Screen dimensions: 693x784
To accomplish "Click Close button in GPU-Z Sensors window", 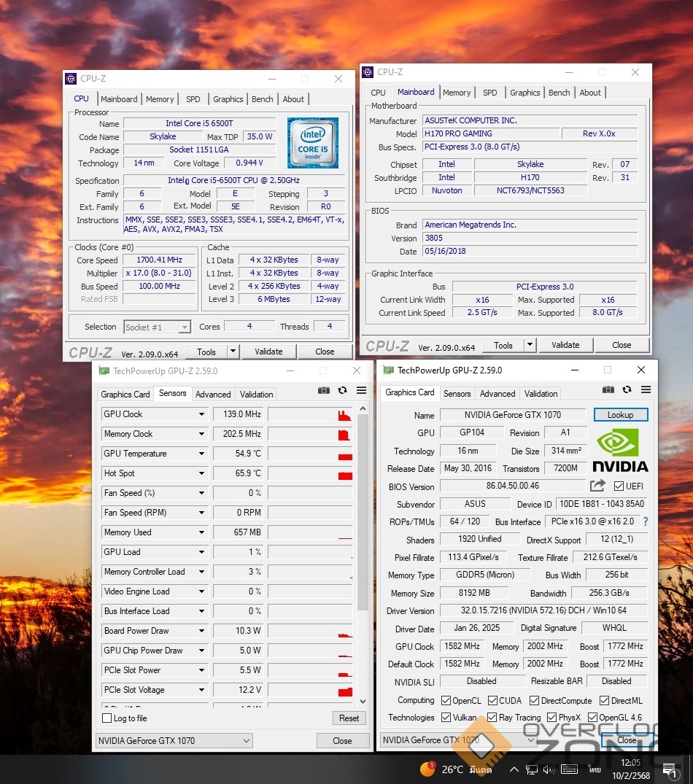I will [343, 740].
